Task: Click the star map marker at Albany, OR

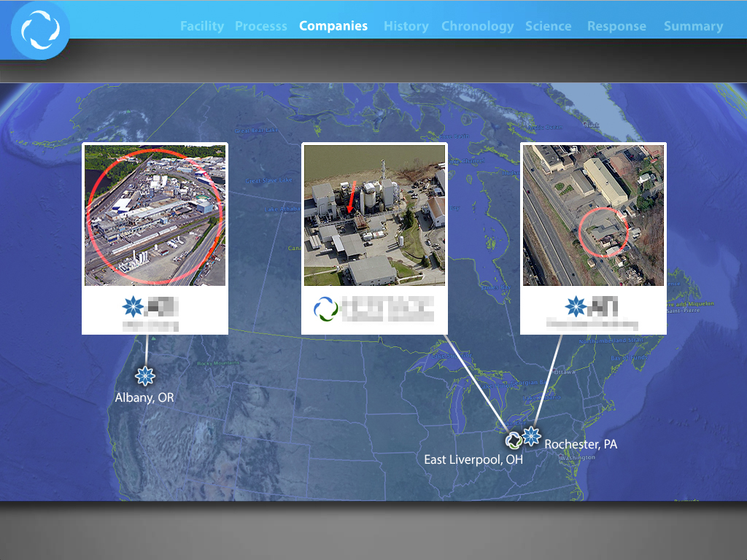Action: [x=146, y=376]
